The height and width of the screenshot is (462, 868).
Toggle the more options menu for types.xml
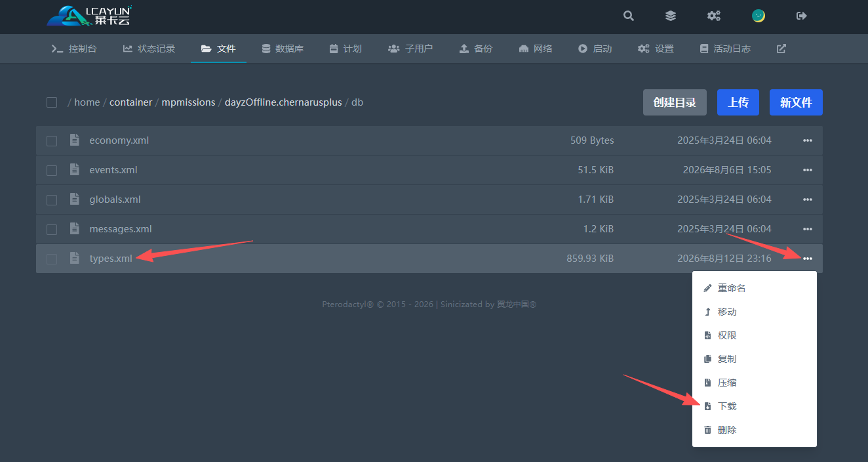pos(808,259)
